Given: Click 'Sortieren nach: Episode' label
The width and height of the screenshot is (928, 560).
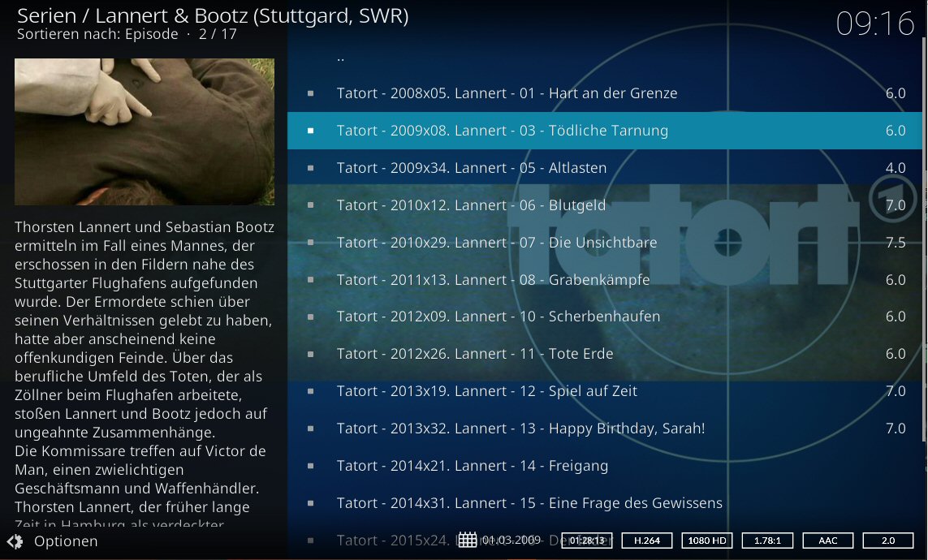Looking at the screenshot, I should 97,34.
